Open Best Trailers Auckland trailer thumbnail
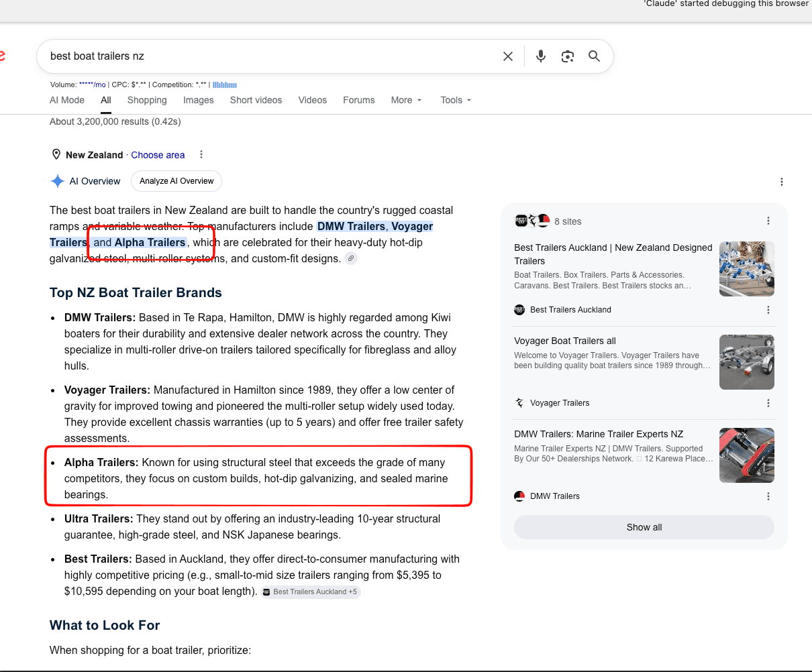Screen dimensions: 812x672 point(747,269)
